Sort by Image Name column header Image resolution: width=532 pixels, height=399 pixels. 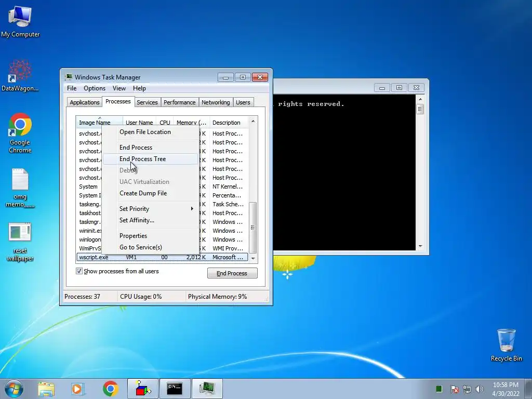99,122
